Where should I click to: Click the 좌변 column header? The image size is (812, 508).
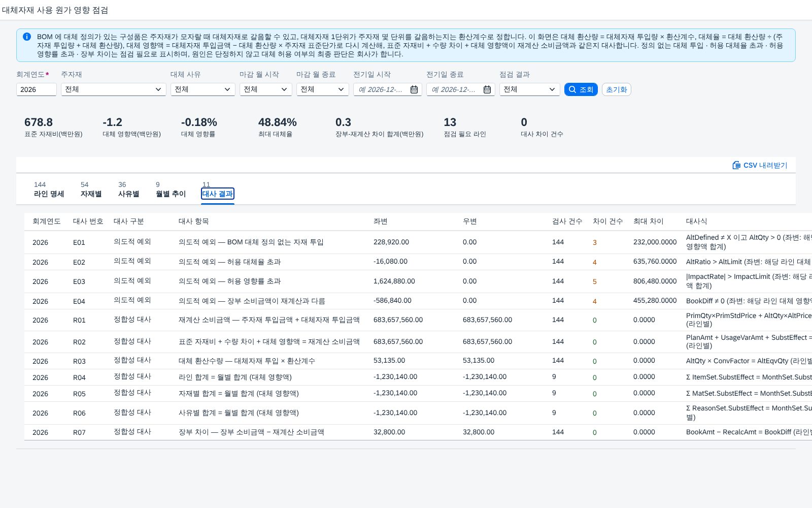click(381, 221)
